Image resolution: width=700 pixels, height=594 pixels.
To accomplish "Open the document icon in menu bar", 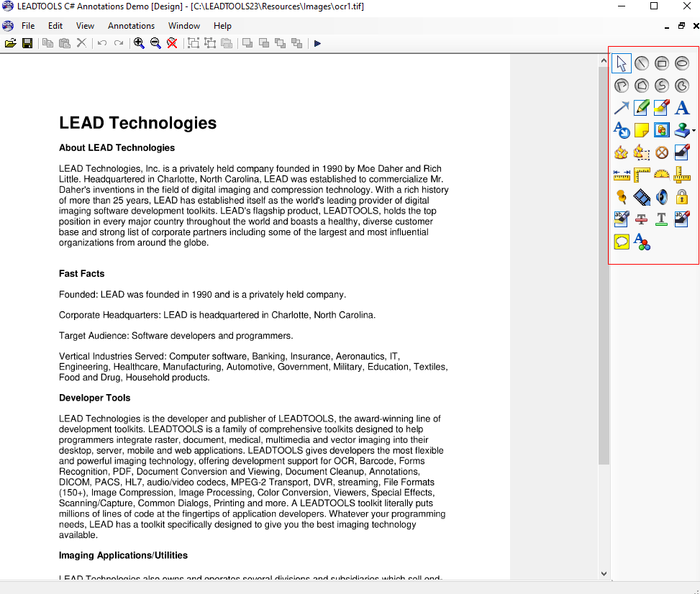I will (x=8, y=26).
